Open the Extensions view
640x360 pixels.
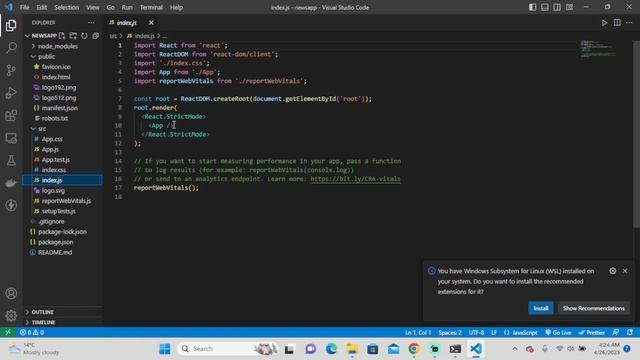click(x=11, y=116)
